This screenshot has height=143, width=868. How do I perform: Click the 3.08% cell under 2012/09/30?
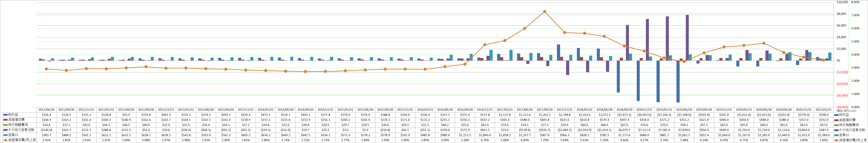pos(146,140)
